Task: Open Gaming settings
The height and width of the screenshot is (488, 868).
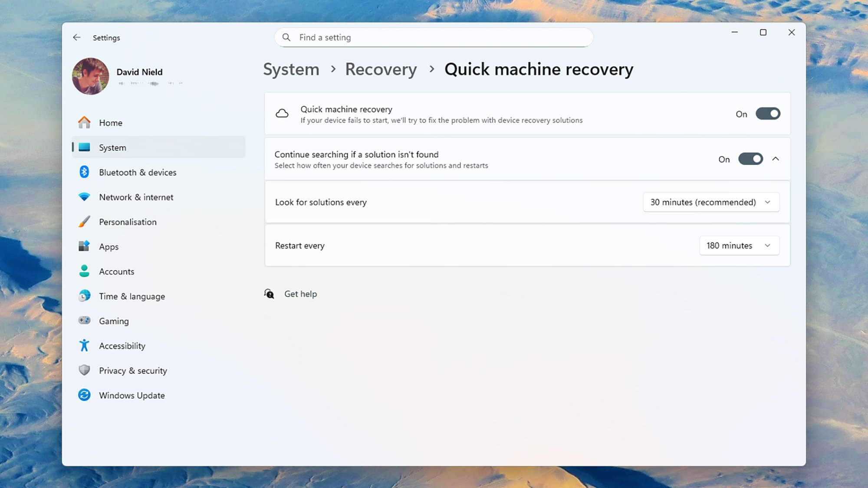Action: coord(159,321)
